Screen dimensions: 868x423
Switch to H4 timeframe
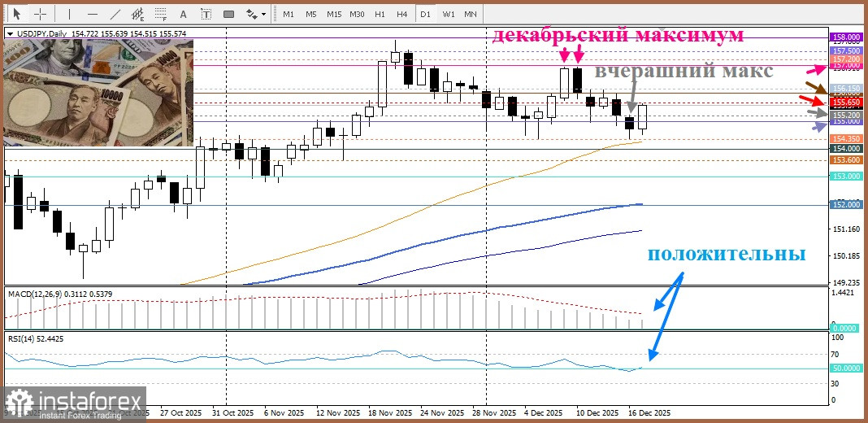click(x=402, y=14)
